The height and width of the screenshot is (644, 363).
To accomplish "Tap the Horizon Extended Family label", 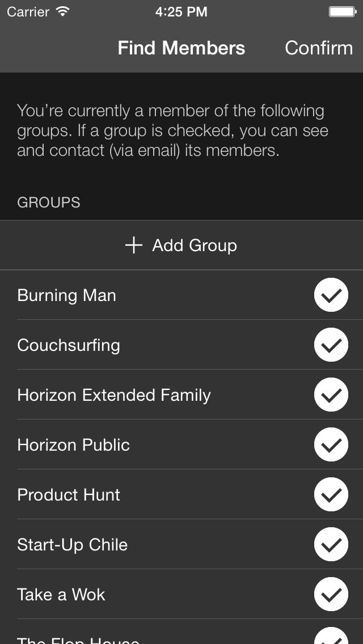I will pos(114,395).
